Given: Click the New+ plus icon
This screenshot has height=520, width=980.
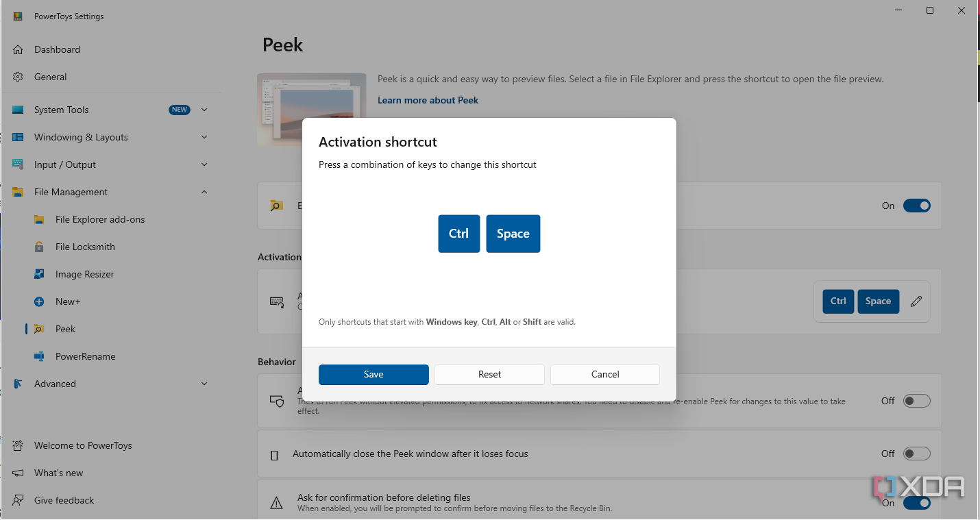Looking at the screenshot, I should [40, 301].
